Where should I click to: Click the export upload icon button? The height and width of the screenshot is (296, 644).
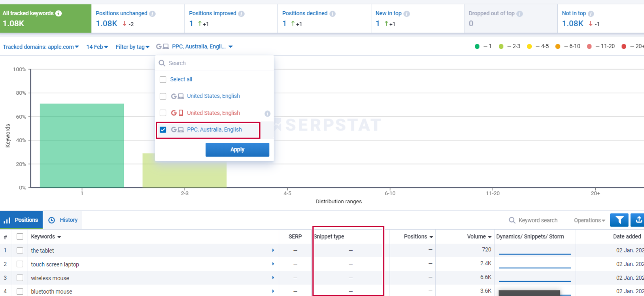pyautogui.click(x=638, y=220)
